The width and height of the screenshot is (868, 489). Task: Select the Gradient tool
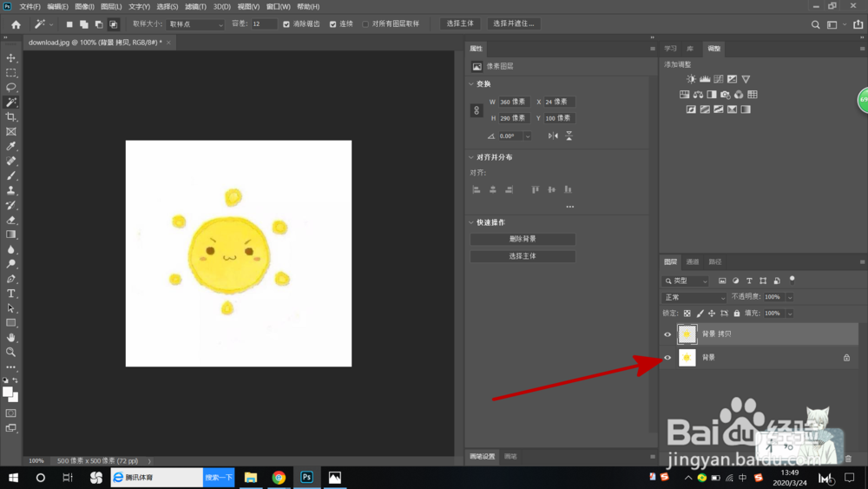point(10,235)
